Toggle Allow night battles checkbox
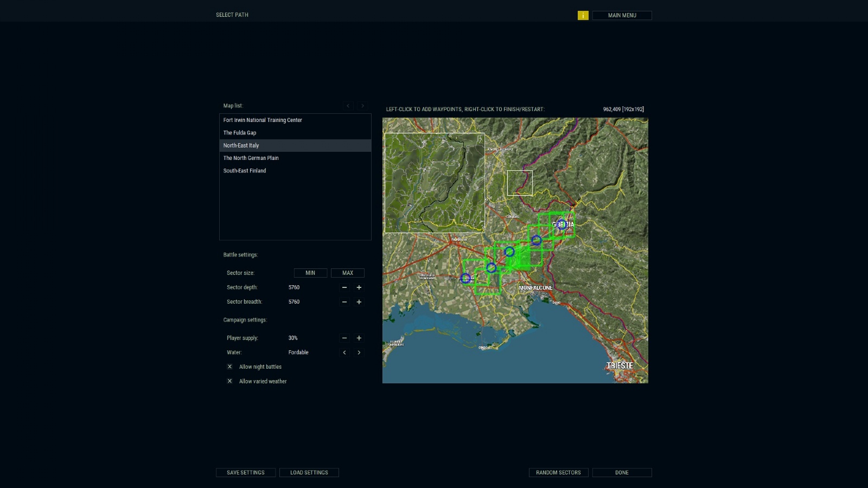Screen dimensions: 868x488 (229, 367)
